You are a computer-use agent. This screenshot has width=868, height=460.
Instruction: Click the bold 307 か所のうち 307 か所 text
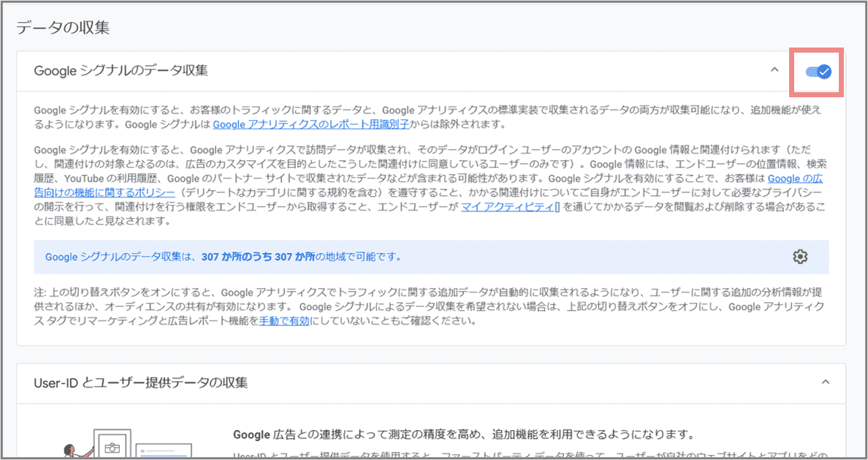tap(268, 257)
